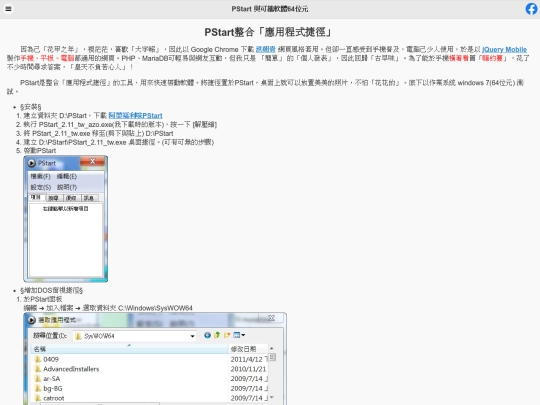
Task: Click the scroll down arrow in file list
Action: 272,397
